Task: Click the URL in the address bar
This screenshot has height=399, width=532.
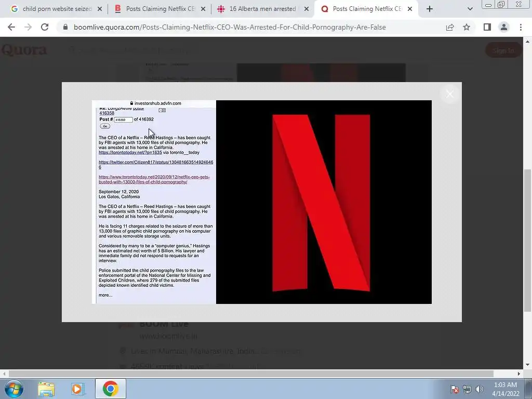Action: tap(230, 27)
